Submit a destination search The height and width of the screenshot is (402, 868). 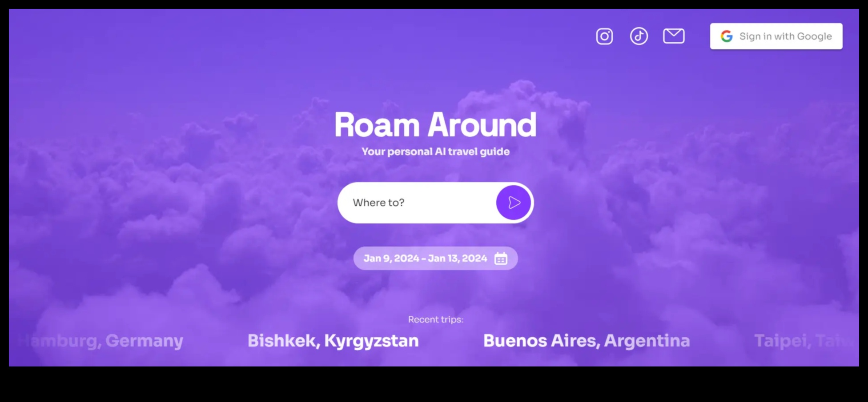(514, 202)
